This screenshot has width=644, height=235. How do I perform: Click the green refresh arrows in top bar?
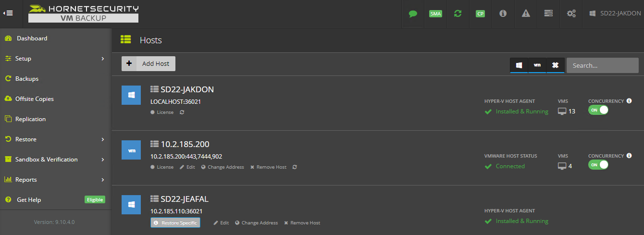tap(458, 13)
